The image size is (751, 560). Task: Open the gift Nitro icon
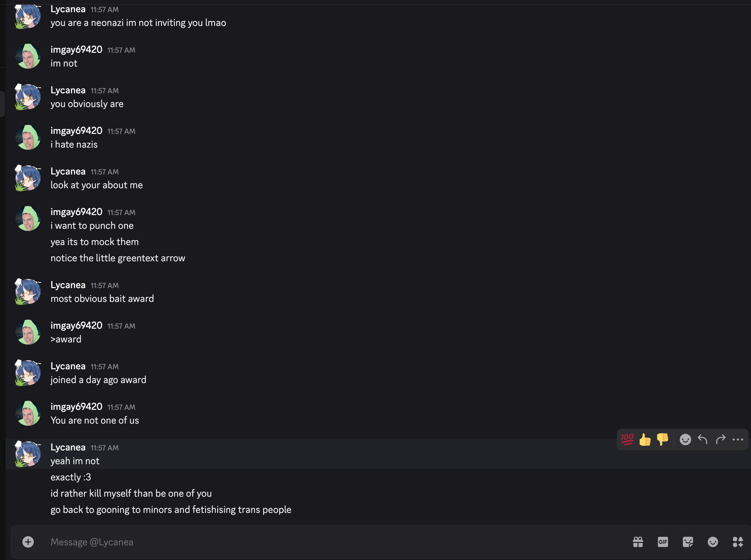click(638, 542)
